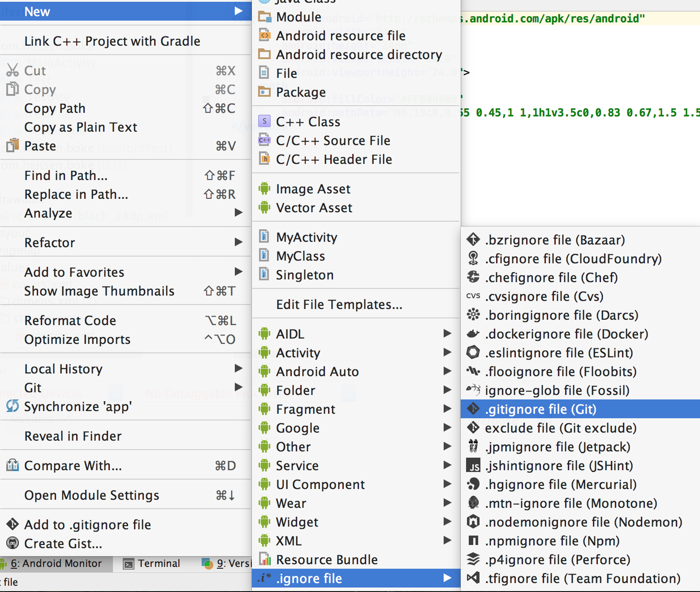Click the Monotone icon beside .mtn-ignore file
Viewport: 700px width, 592px height.
point(473,503)
